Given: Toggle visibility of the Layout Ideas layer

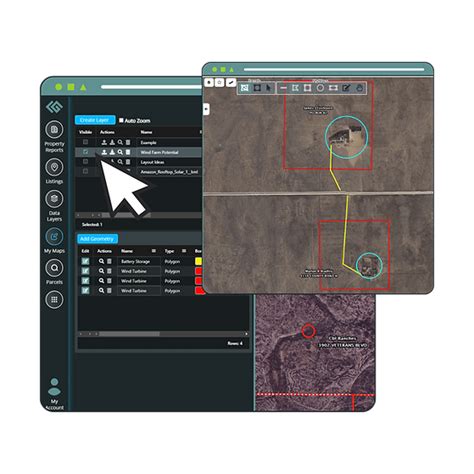Looking at the screenshot, I should click(x=86, y=161).
